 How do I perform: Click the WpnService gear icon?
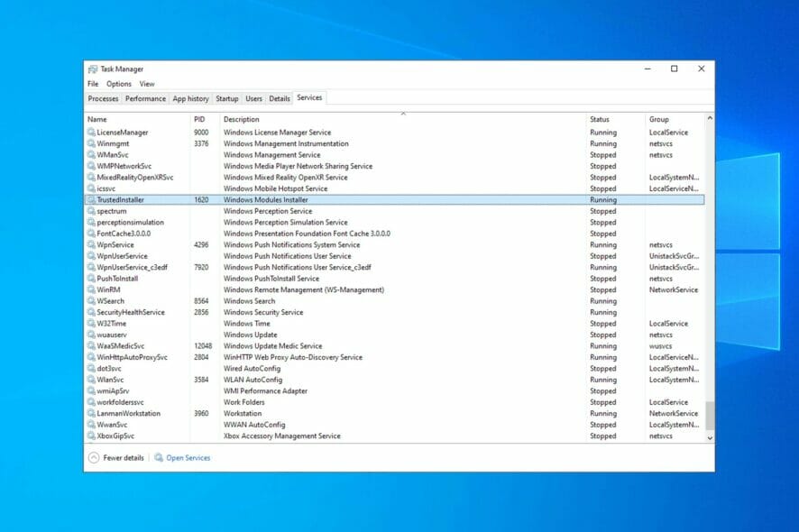coord(91,244)
